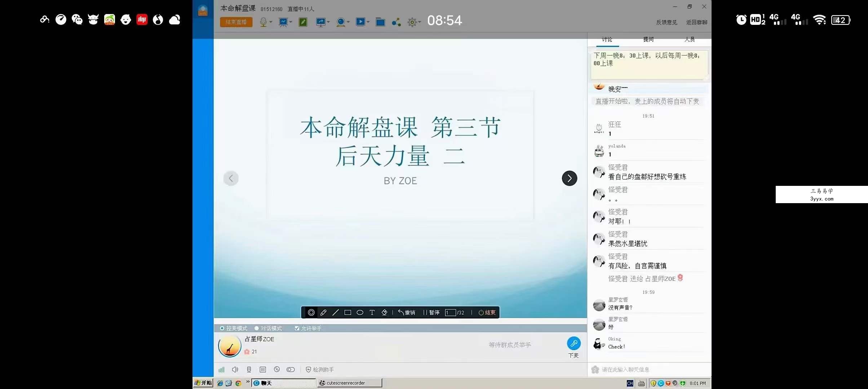Viewport: 868px width, 389px height.
Task: Open the green whiteboard pen tool
Action: (x=303, y=22)
